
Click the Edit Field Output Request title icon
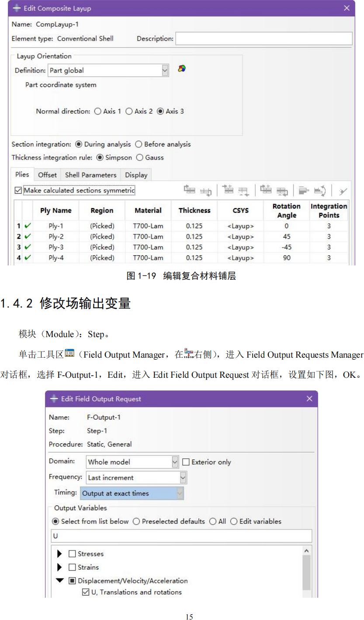coord(54,399)
